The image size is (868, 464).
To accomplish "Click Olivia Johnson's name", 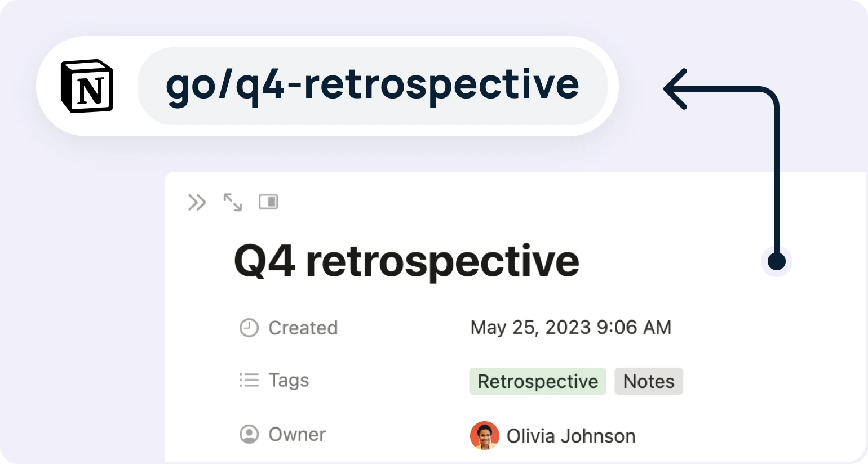I will pos(571,435).
